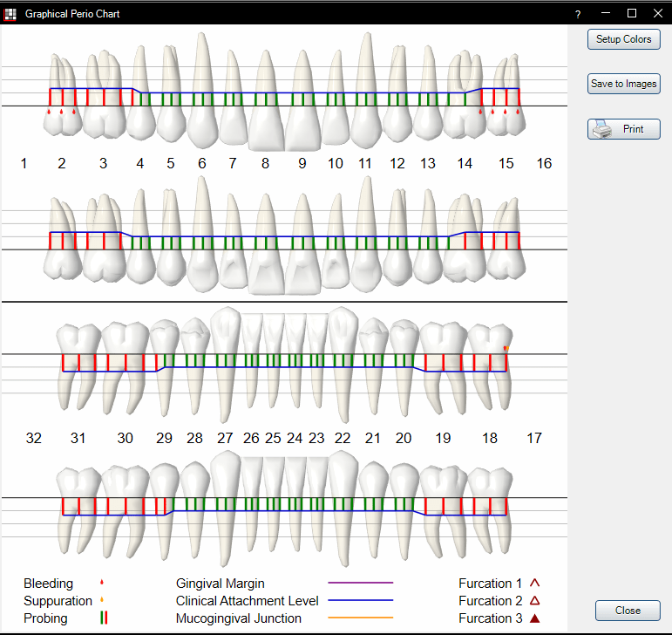Viewport: 672px width, 635px height.
Task: Click the help question mark in the title bar
Action: [578, 14]
